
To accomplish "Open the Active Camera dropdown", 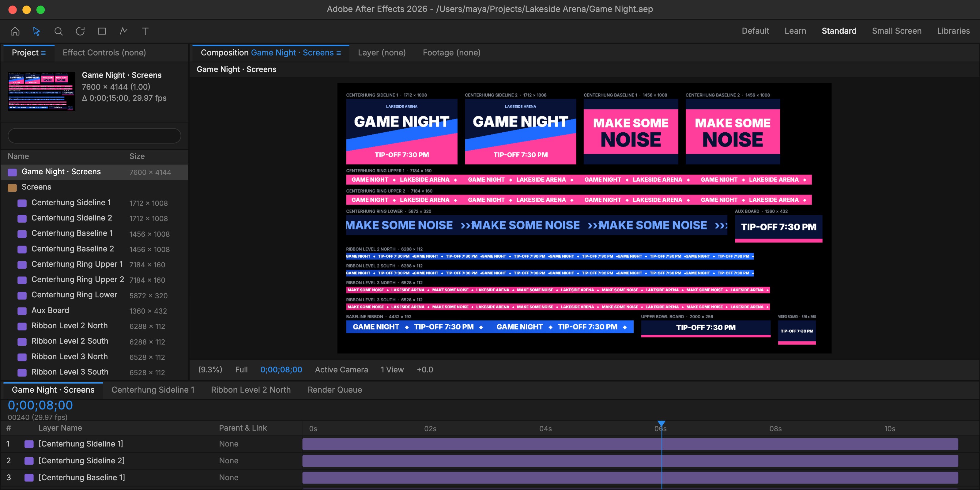I will [341, 369].
